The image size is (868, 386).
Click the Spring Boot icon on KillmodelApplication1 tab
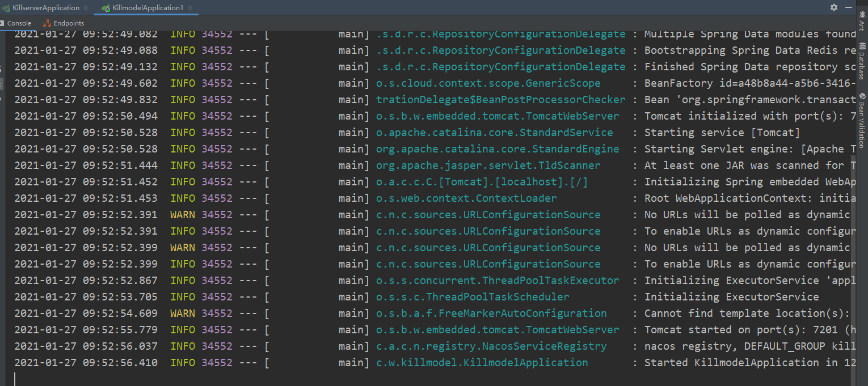(104, 7)
